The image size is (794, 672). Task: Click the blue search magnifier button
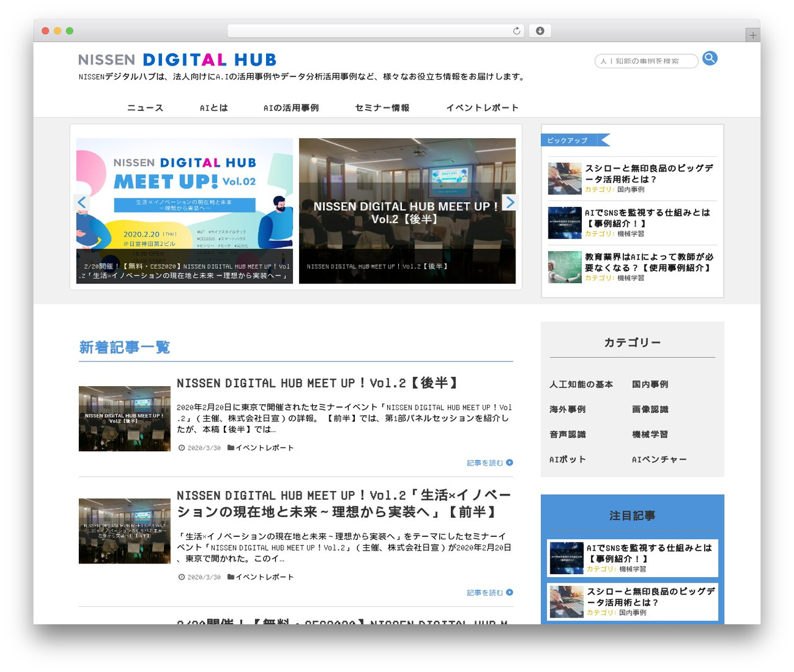coord(710,58)
